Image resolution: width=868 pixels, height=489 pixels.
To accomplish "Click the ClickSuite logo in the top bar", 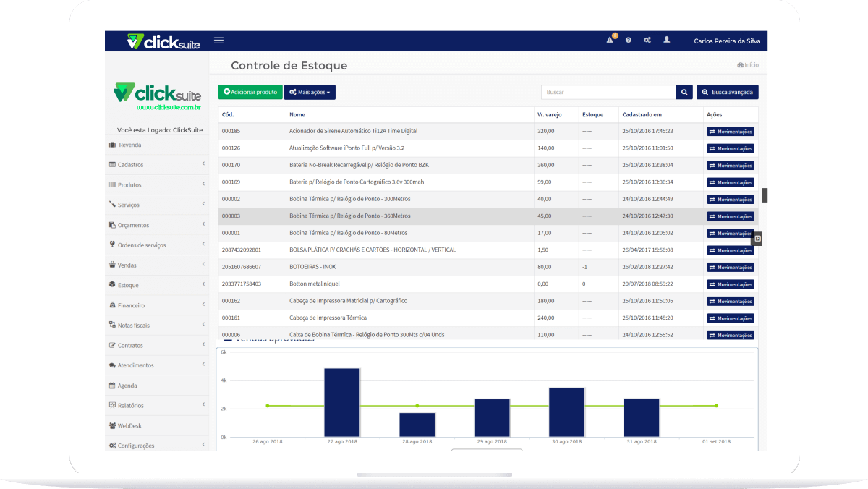I will (x=164, y=41).
